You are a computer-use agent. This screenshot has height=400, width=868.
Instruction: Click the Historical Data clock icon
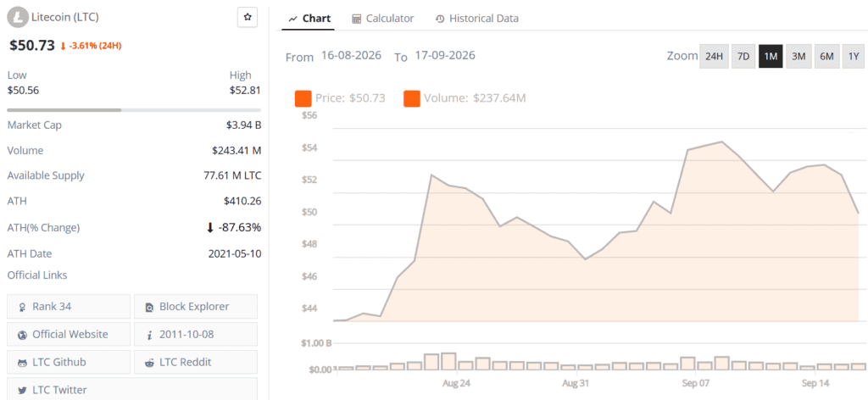pyautogui.click(x=440, y=19)
